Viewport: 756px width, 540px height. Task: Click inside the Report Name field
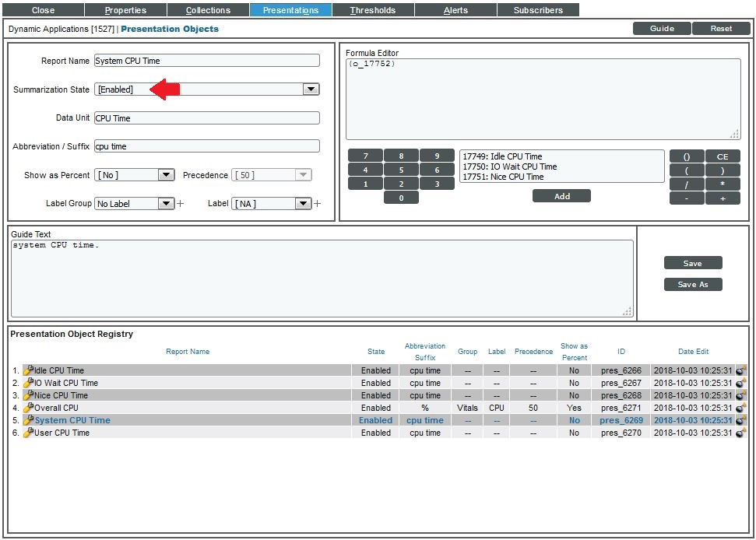(206, 60)
